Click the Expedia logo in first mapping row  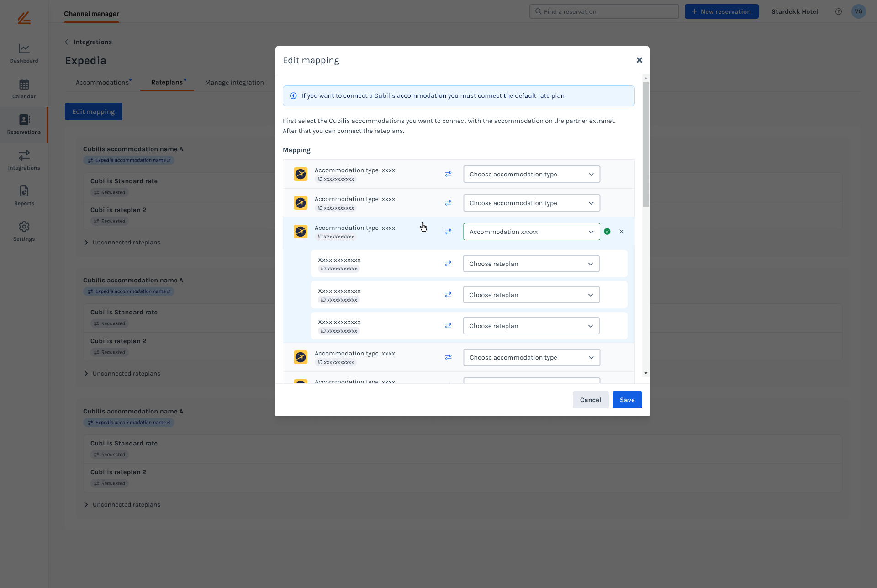click(x=301, y=174)
